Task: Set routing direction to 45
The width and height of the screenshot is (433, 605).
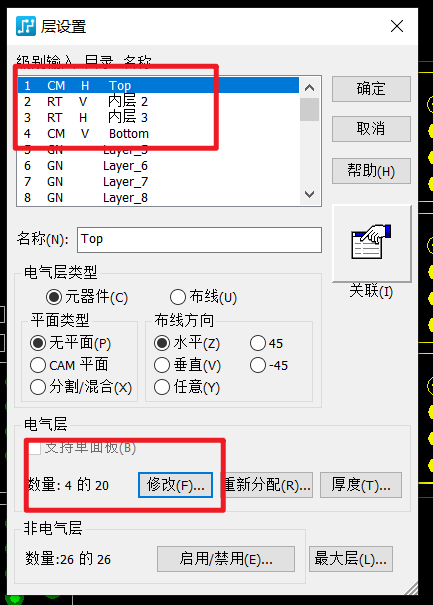Action: pos(266,343)
